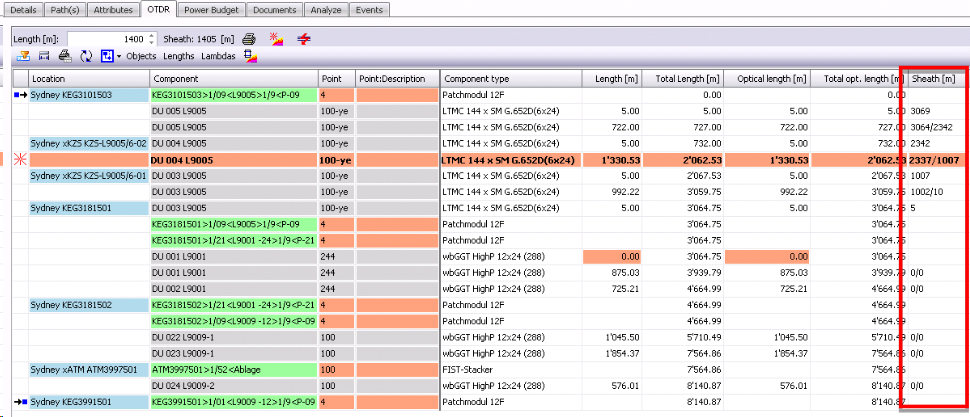Click into the Length [m] input field
This screenshot has height=417, width=970.
pyautogui.click(x=108, y=39)
